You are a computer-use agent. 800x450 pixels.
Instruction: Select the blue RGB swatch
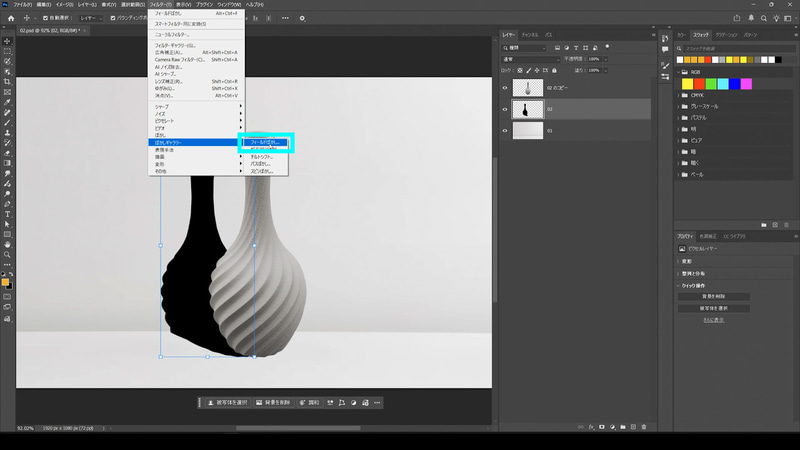734,84
